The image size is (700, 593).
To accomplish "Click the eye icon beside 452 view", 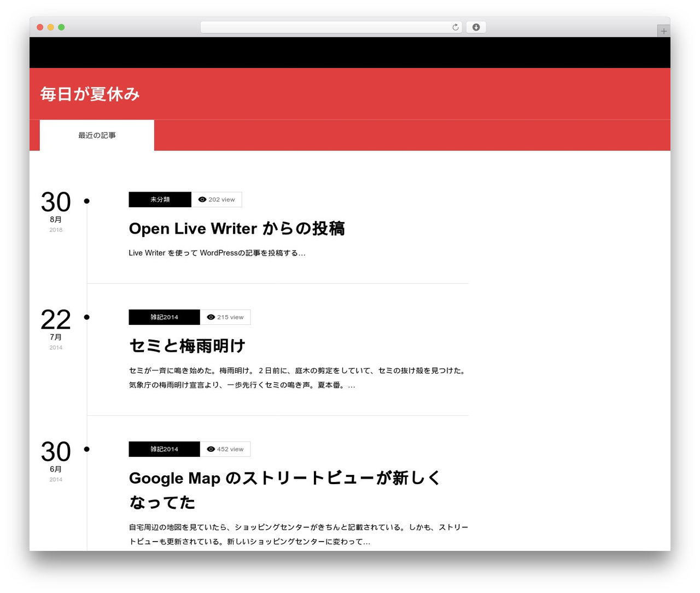I will [211, 449].
